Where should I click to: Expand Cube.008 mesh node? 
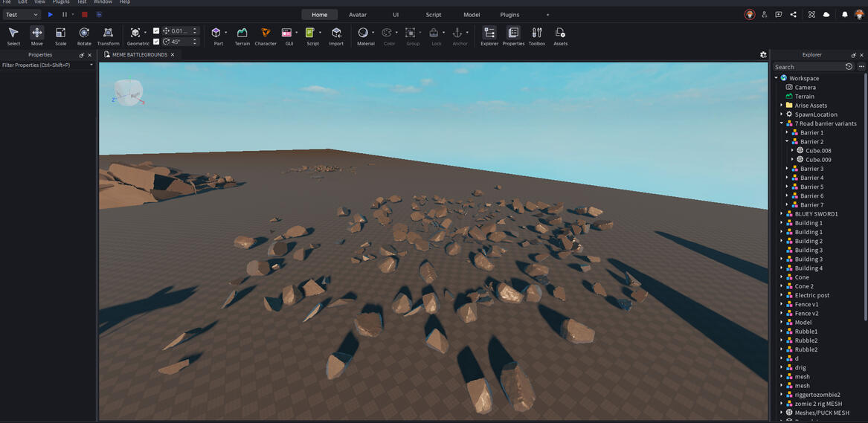click(792, 150)
